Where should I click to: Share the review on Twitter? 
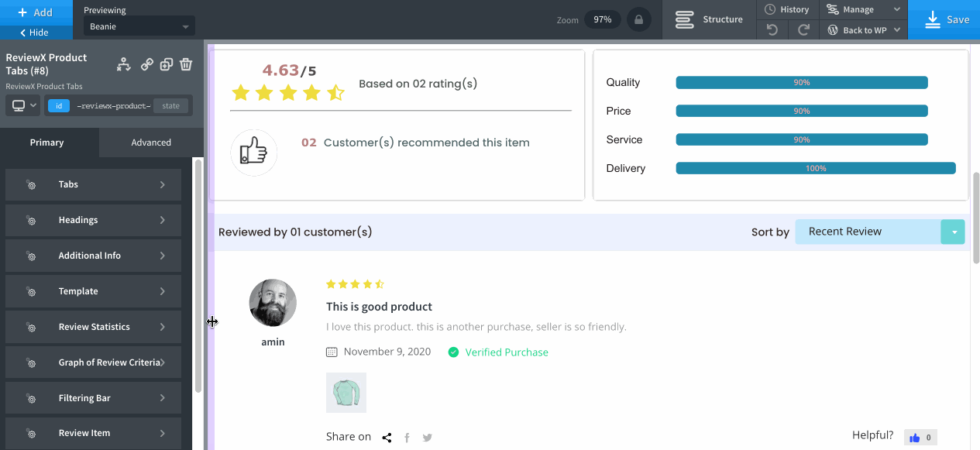pos(427,438)
